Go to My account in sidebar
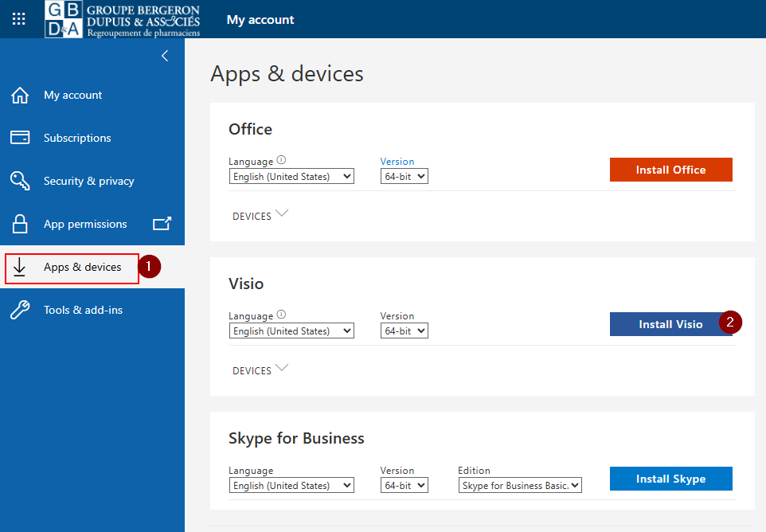The width and height of the screenshot is (766, 532). coord(92,95)
